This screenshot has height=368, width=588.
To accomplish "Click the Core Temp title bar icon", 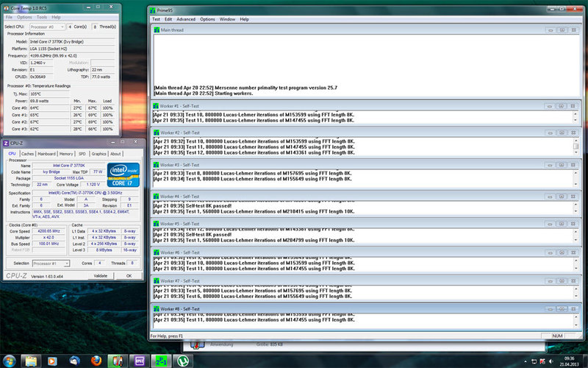I will [7, 8].
